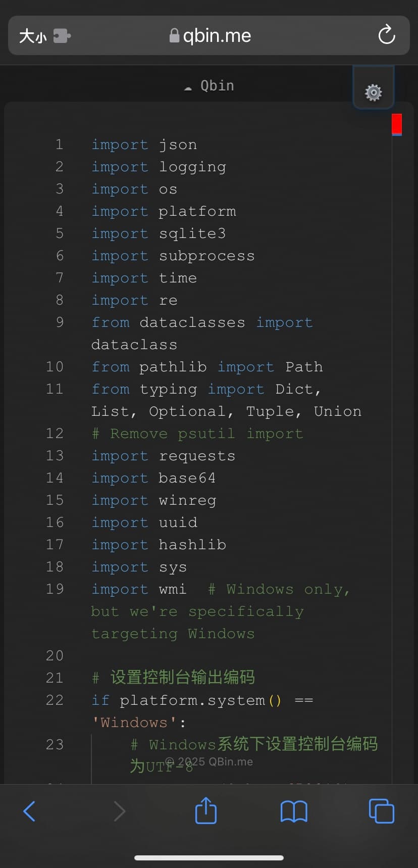
Task: Open the Safari share sheet
Action: (206, 810)
